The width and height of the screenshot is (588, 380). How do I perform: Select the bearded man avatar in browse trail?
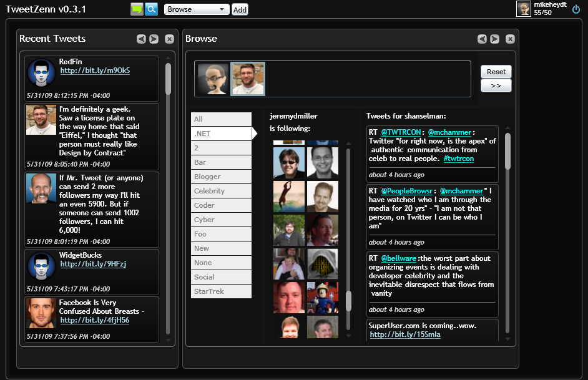[248, 79]
